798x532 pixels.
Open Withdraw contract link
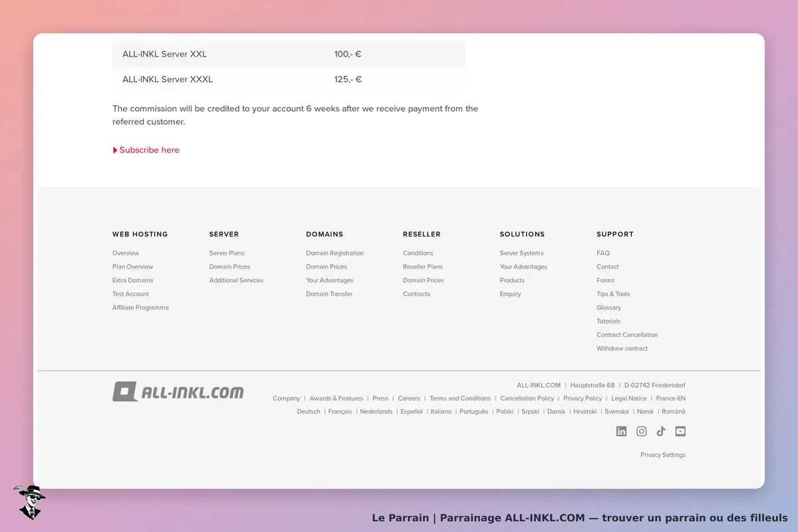coord(622,348)
